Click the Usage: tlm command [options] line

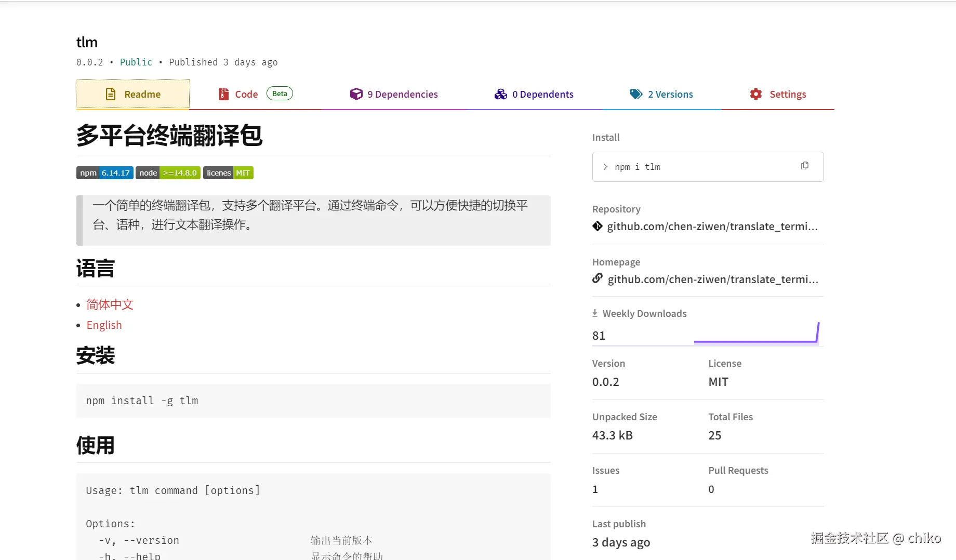tap(173, 490)
